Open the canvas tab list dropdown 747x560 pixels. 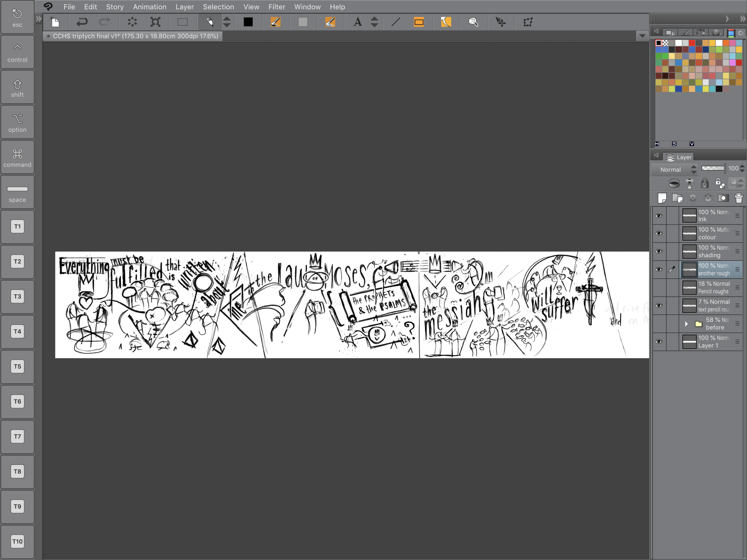tap(642, 36)
